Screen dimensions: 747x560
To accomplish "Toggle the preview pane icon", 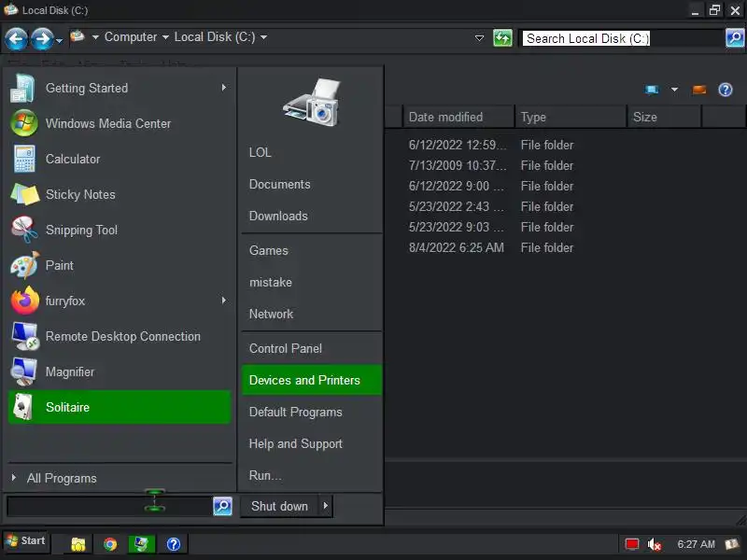I will pyautogui.click(x=698, y=90).
